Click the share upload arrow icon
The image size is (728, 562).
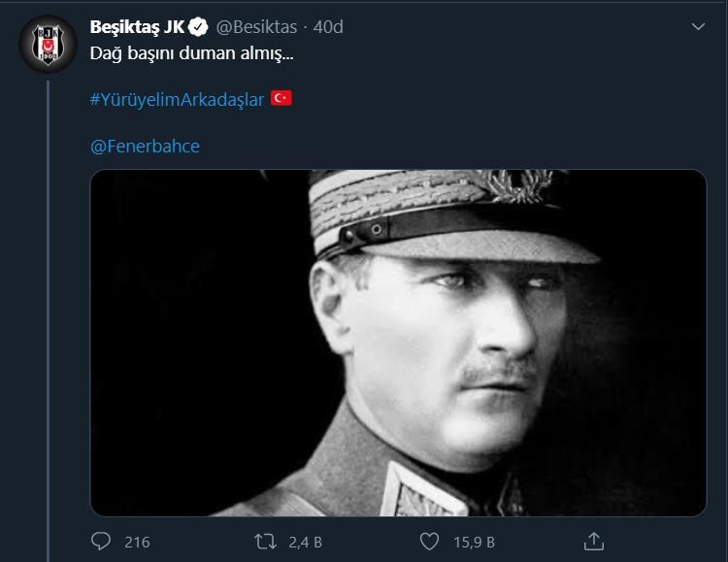point(595,541)
